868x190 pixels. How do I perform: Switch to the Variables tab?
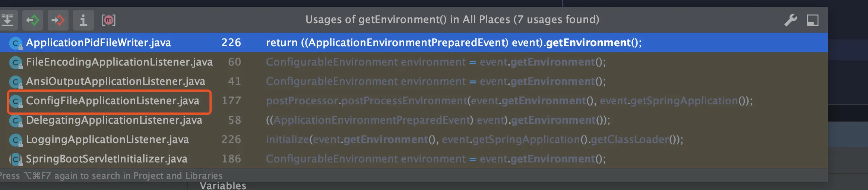223,186
